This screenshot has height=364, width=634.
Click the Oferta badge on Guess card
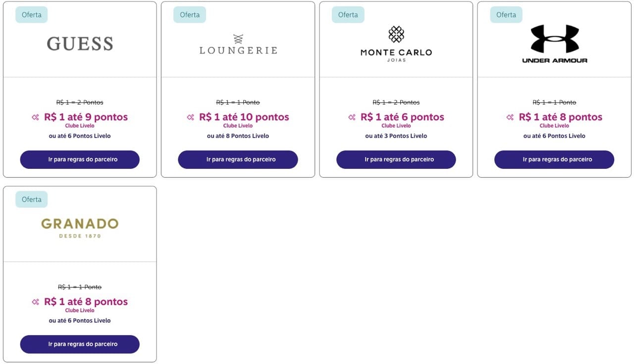click(32, 15)
